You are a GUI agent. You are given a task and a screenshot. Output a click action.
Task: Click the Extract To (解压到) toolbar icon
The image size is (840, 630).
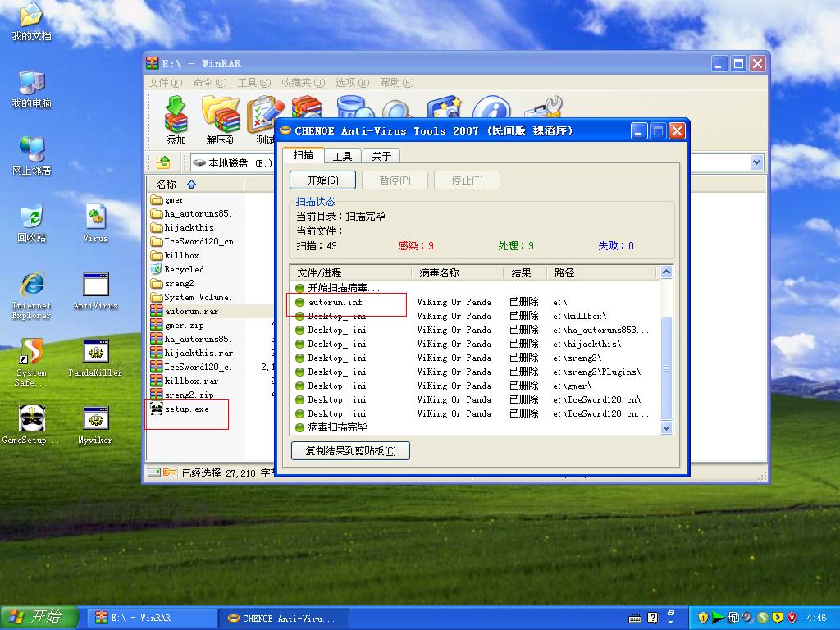[x=221, y=120]
